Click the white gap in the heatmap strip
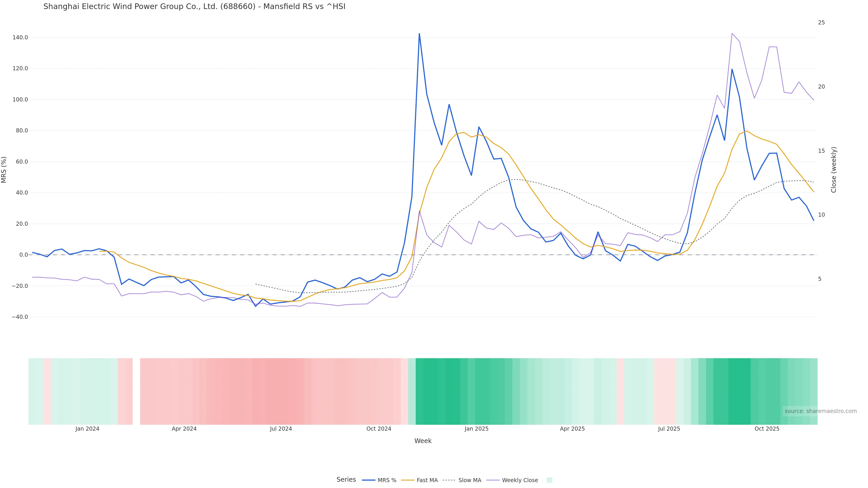The image size is (868, 488). (x=136, y=391)
